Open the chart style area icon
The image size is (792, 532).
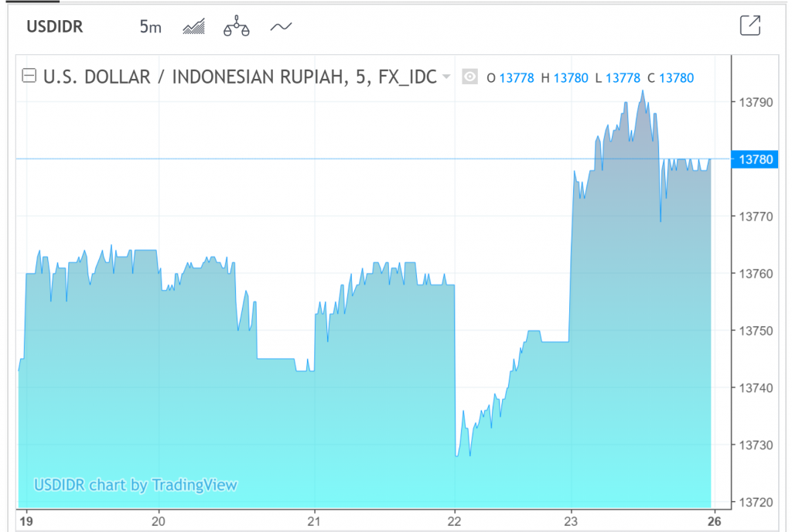(x=194, y=27)
